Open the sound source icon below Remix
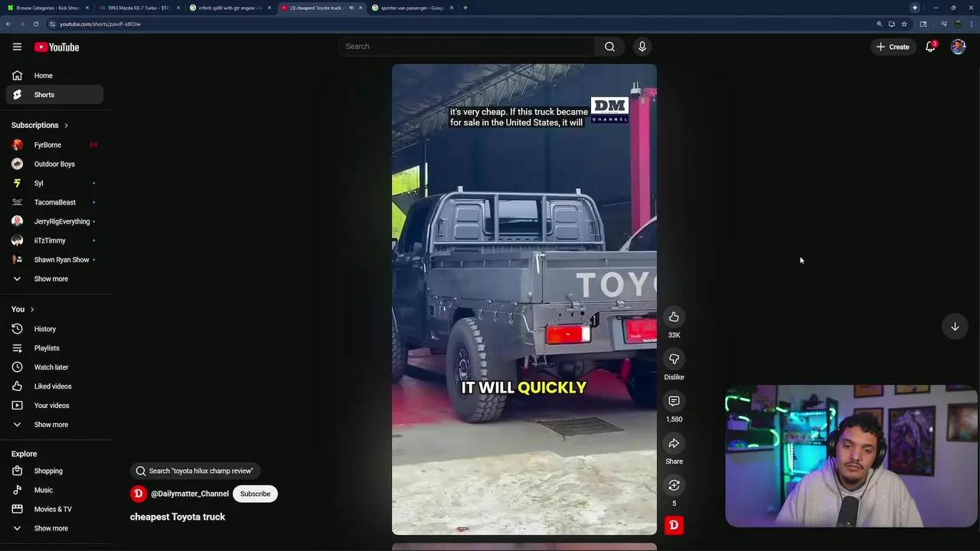 pos(674,525)
